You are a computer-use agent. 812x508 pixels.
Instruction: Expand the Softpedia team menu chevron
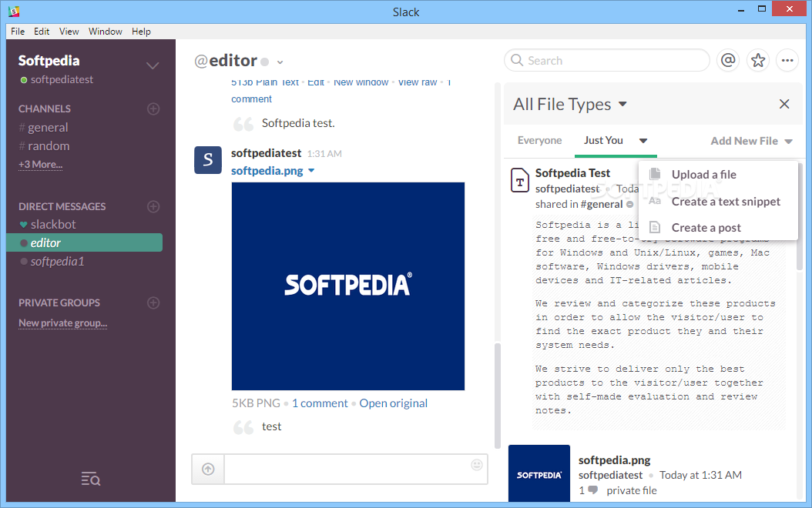point(153,65)
